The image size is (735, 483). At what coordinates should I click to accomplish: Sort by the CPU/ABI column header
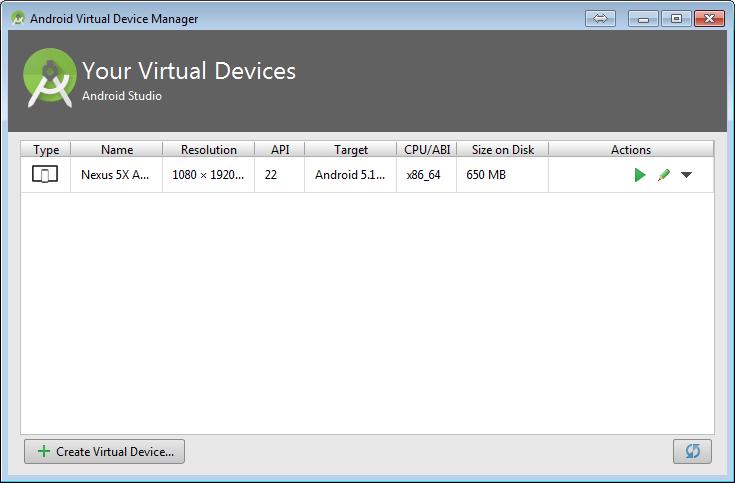427,149
